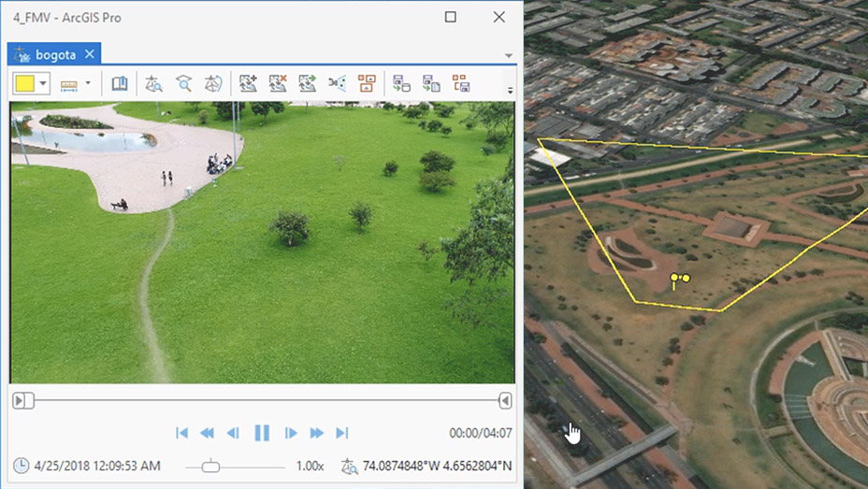Screen dimensions: 868x489
Task: Pause the video playback
Action: [x=262, y=433]
